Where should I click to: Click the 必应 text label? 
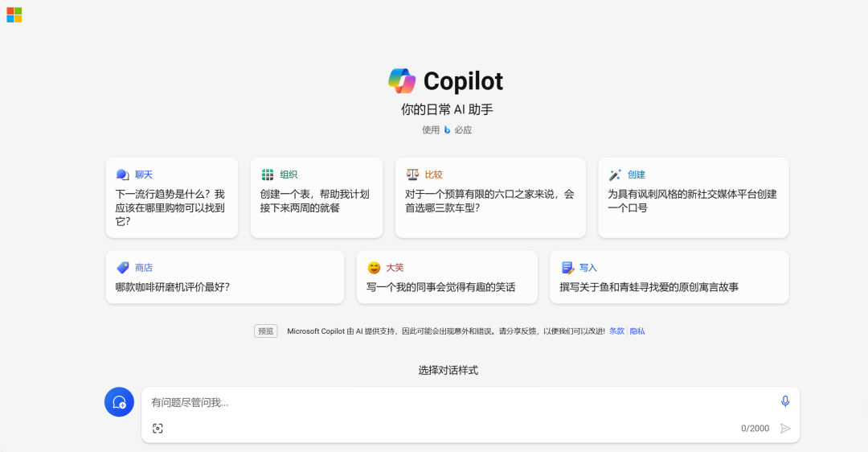464,130
